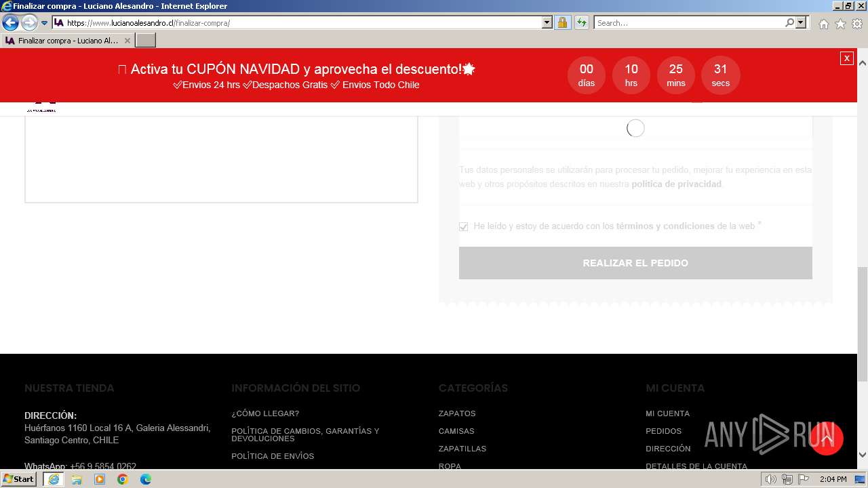Click the scroll-to-top red arrow button
This screenshot has width=868, height=488.
827,439
